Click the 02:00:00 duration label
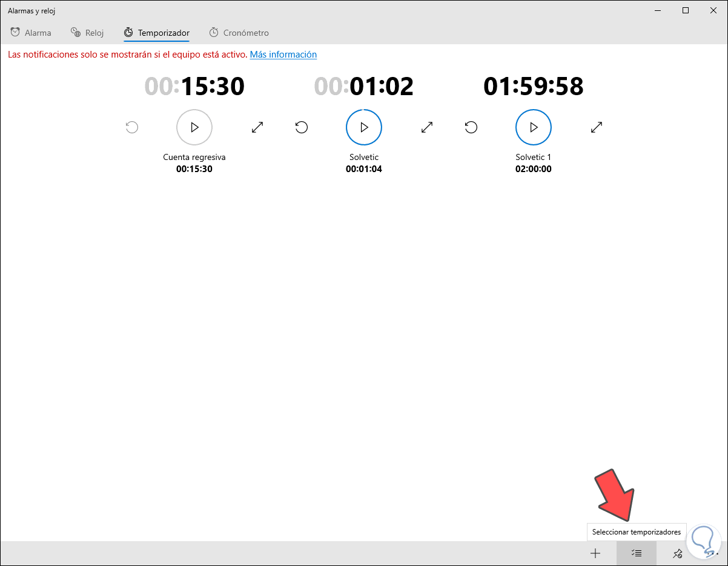 534,169
